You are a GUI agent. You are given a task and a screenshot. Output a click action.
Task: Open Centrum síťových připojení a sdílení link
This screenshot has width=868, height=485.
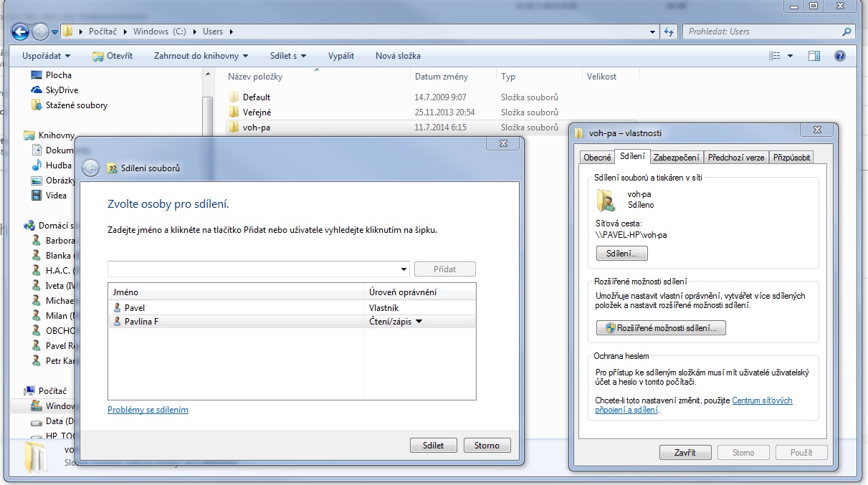click(694, 405)
